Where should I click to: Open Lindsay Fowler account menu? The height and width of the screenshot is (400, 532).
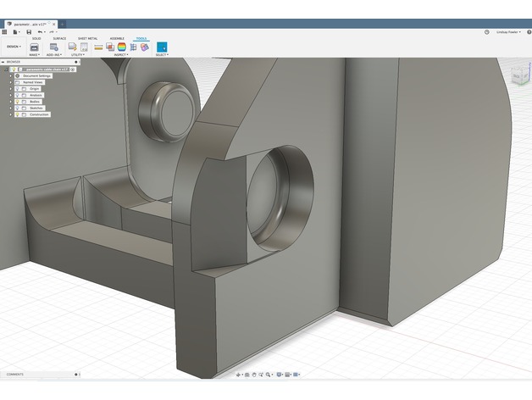(508, 31)
